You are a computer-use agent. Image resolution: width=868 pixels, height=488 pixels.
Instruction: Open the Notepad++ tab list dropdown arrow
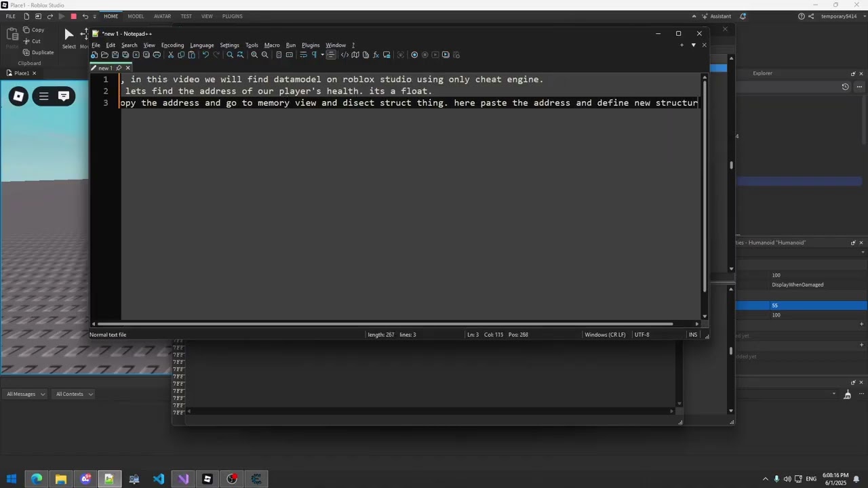tap(693, 45)
